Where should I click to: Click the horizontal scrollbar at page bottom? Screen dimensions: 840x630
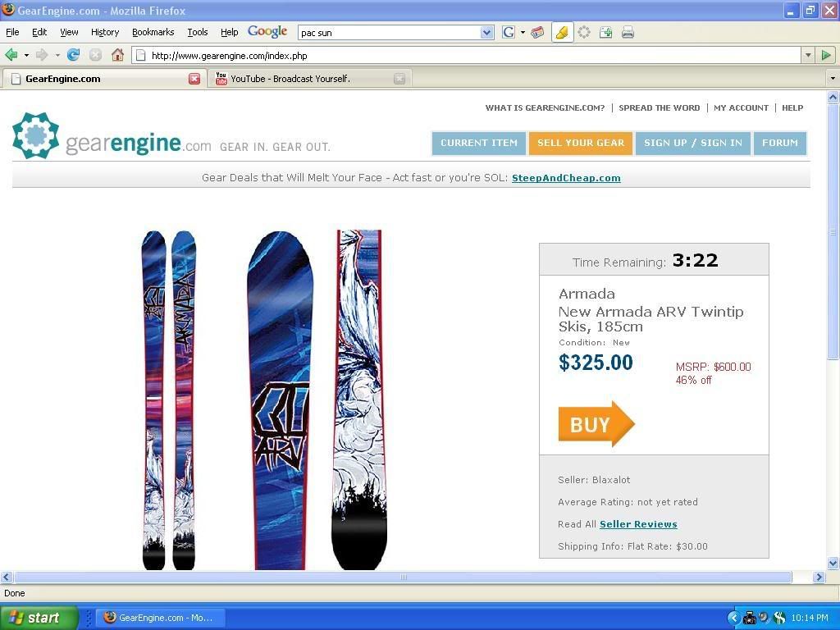[403, 577]
